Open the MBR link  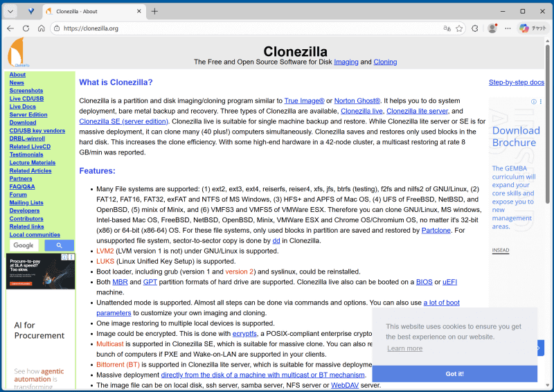click(x=120, y=282)
